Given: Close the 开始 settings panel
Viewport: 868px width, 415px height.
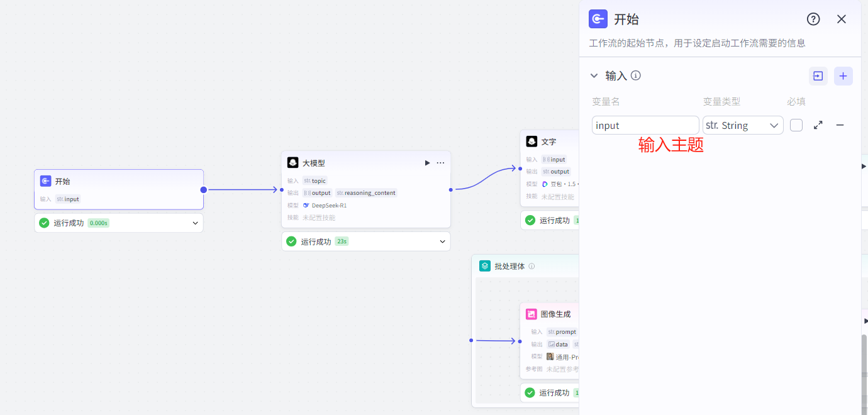Looking at the screenshot, I should coord(842,19).
